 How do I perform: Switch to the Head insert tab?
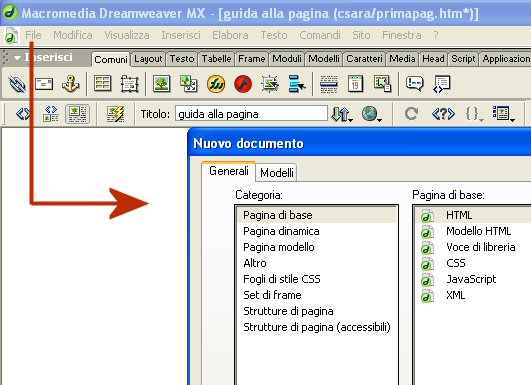433,59
